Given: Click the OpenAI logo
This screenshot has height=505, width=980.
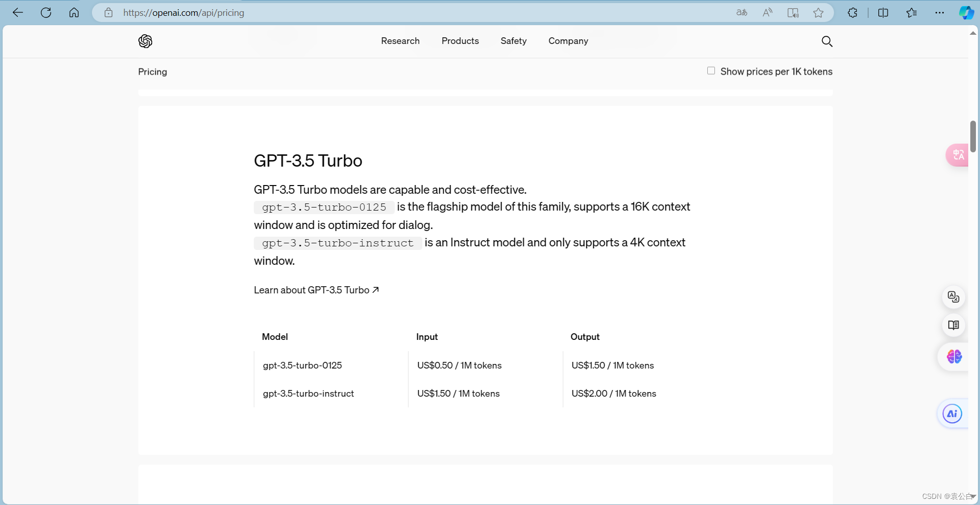Looking at the screenshot, I should pyautogui.click(x=146, y=41).
